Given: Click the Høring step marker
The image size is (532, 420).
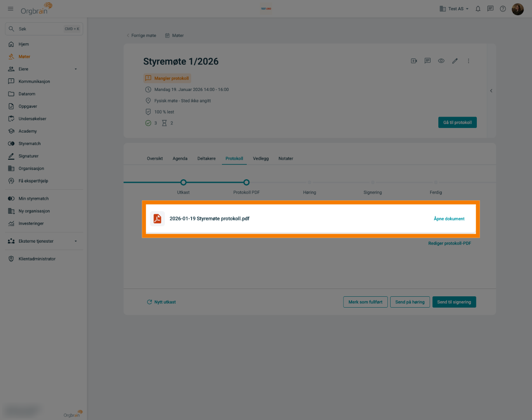Looking at the screenshot, I should tap(310, 182).
